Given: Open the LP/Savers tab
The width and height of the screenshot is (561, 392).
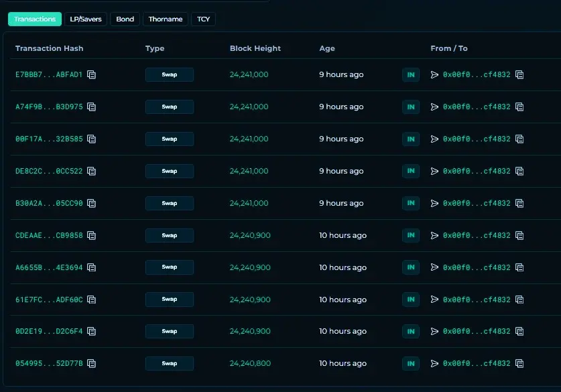Looking at the screenshot, I should [86, 19].
